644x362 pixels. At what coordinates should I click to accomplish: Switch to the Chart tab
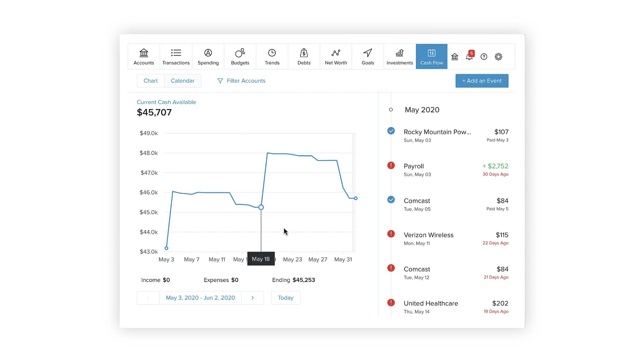click(150, 80)
